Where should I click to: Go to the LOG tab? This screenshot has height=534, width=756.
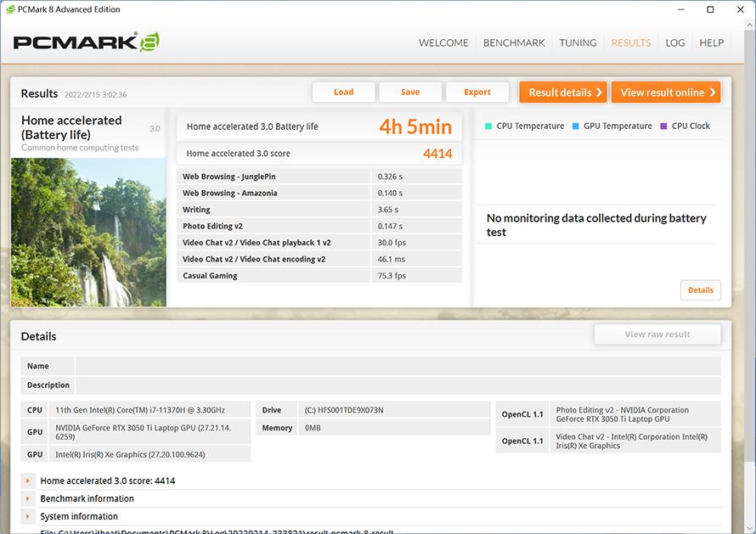click(675, 43)
